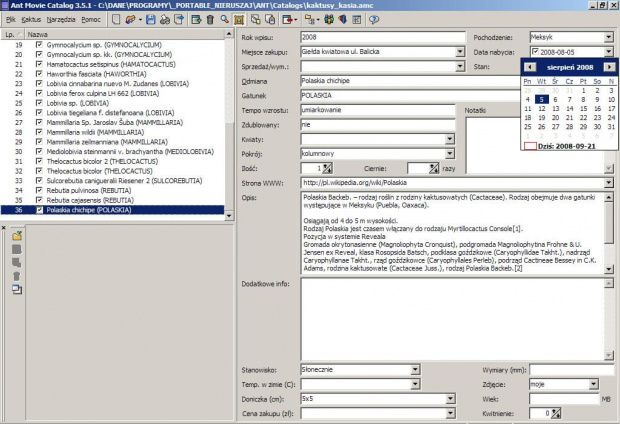This screenshot has width=620, height=424.
Task: Click the load picture folder icon
Action: coord(17,235)
